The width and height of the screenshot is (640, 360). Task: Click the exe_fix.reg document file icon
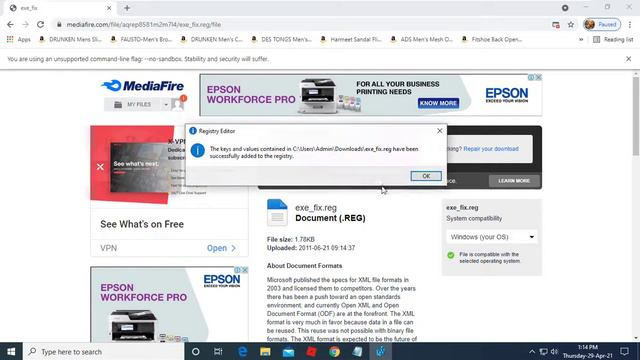click(x=277, y=213)
